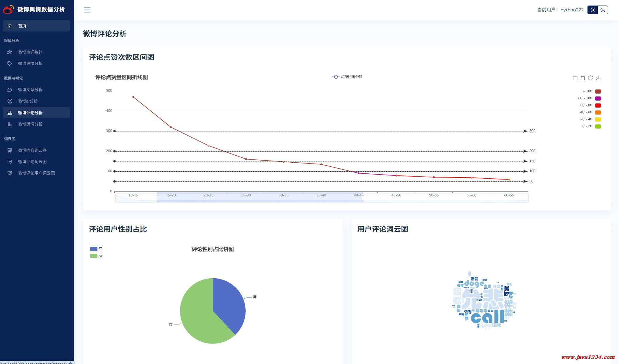Toggle the 点赞区间个数 legend series

coord(347,77)
